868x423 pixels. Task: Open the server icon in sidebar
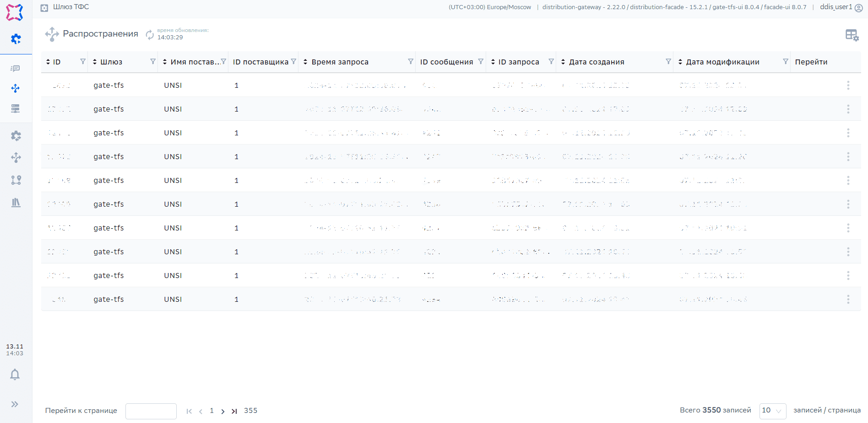(16, 108)
